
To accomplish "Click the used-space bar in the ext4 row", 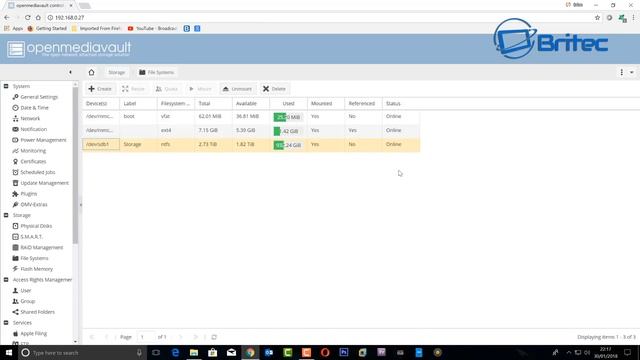I will 288,131.
